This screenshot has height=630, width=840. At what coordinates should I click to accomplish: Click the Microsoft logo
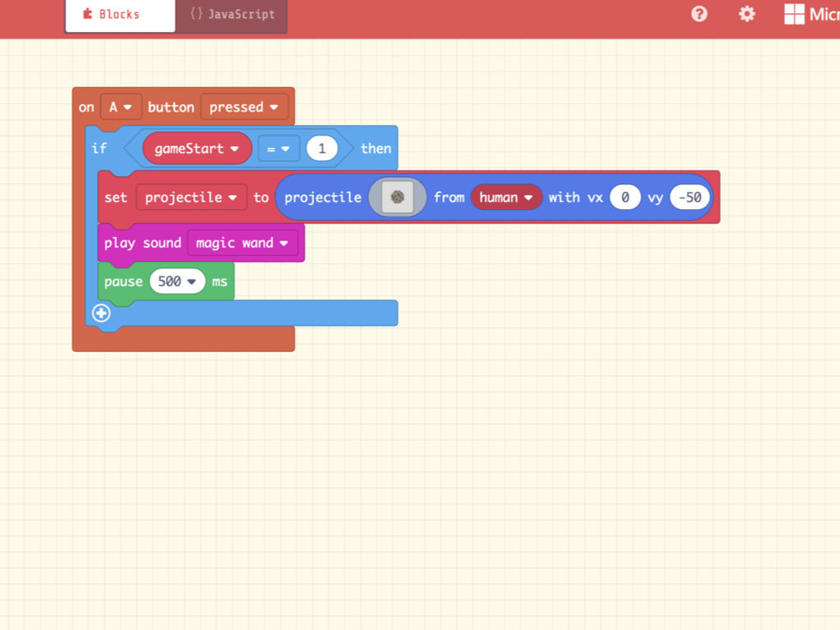click(811, 14)
